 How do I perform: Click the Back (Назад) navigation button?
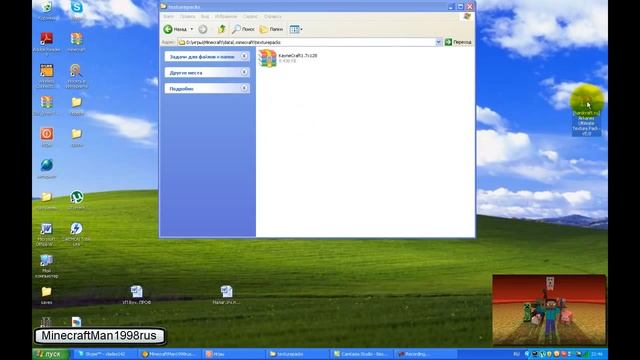(176, 29)
